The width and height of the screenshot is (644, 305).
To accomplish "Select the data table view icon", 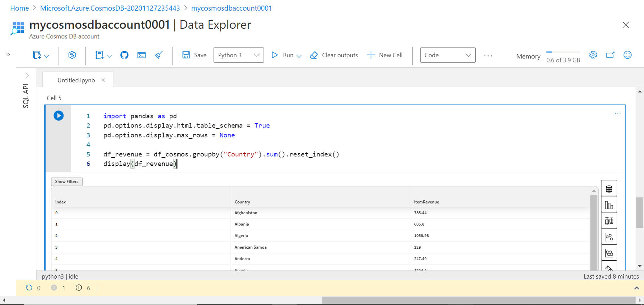I will (x=609, y=189).
